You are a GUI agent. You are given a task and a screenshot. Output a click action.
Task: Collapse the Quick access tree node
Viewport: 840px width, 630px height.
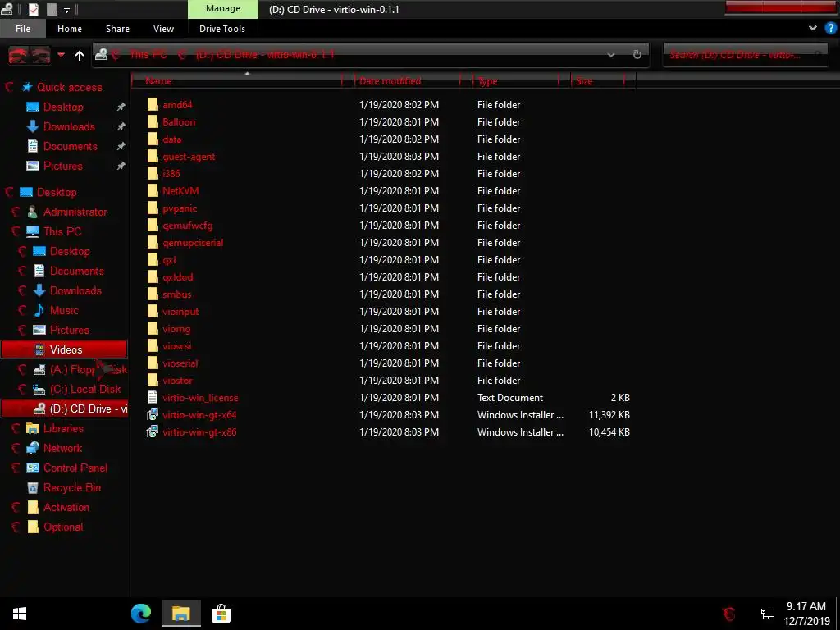tap(9, 87)
